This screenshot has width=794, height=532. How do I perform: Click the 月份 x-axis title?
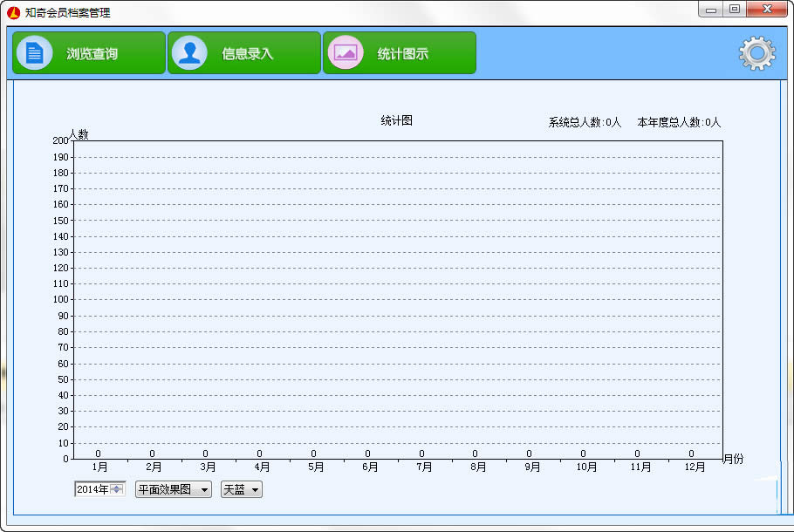click(733, 459)
